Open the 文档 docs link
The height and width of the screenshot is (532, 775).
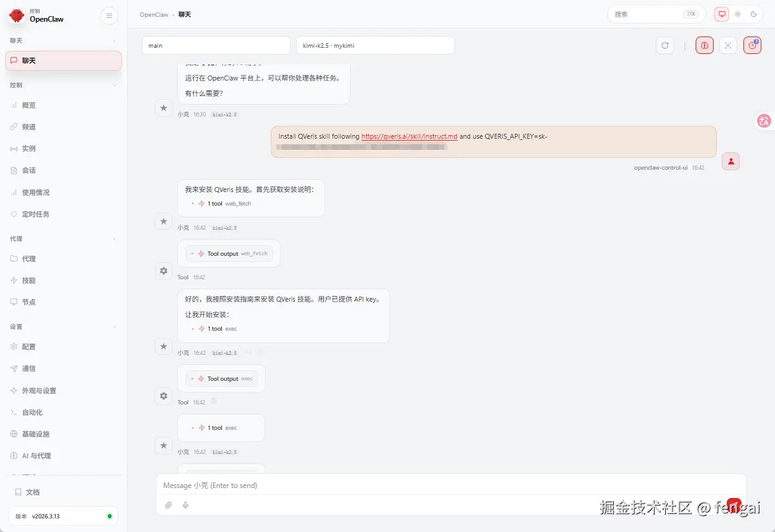click(x=63, y=492)
